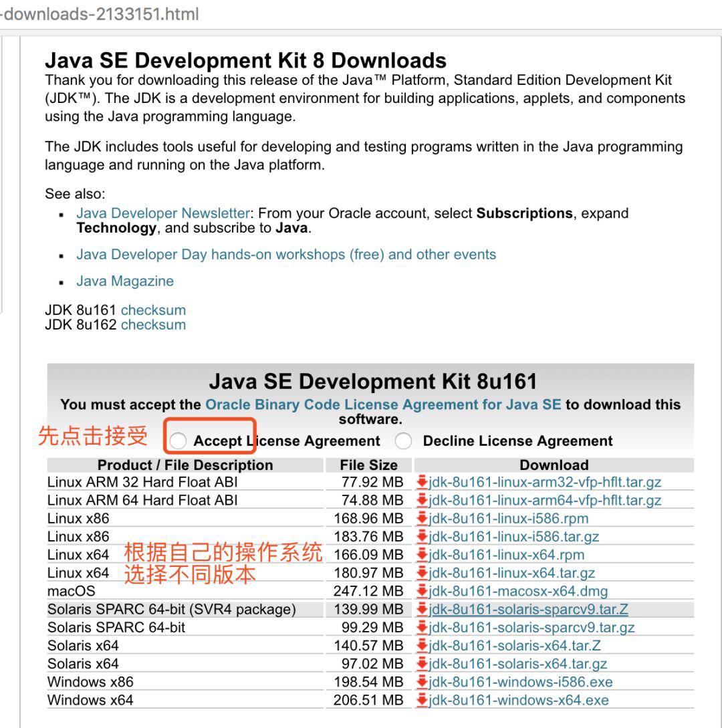722x728 pixels.
Task: Open jdk-8u161-linux-arm32-vfp-hflt.tar.gz link
Action: click(545, 482)
